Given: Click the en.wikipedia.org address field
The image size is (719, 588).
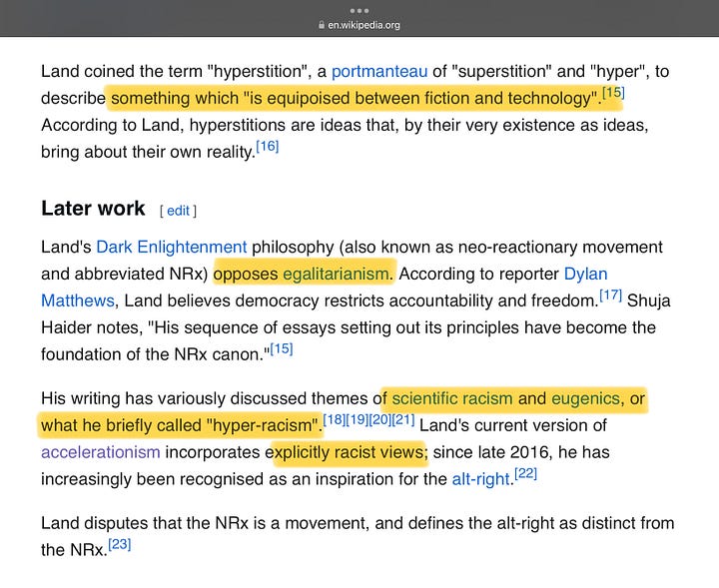Looking at the screenshot, I should pyautogui.click(x=359, y=25).
